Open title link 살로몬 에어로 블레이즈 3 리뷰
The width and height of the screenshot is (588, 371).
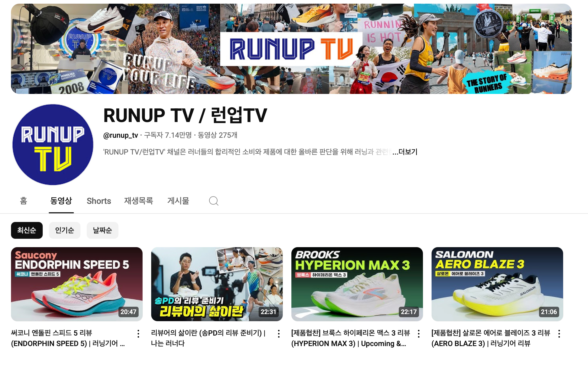click(x=491, y=338)
